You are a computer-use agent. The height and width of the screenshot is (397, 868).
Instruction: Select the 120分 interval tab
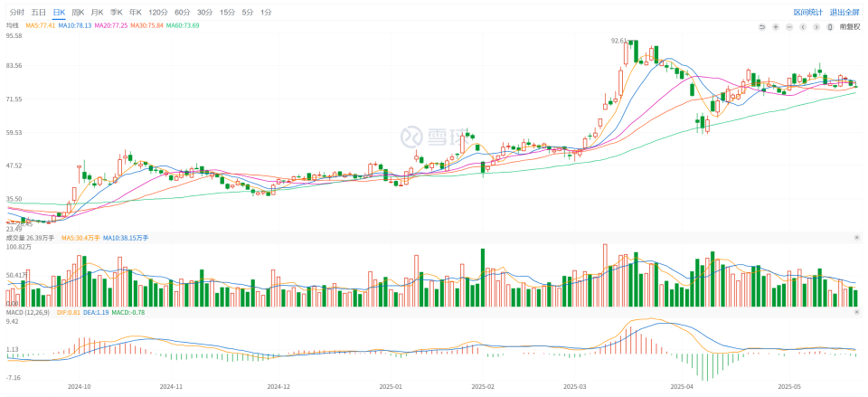pos(157,12)
